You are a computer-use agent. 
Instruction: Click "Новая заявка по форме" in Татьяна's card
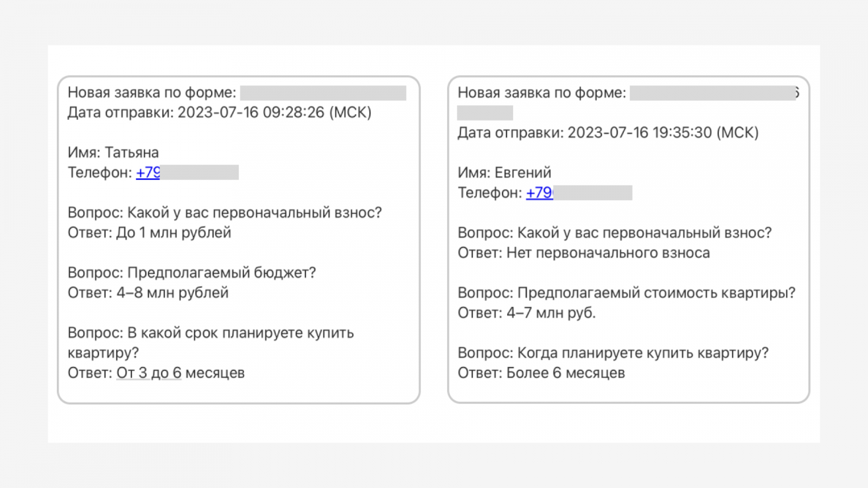pos(152,93)
